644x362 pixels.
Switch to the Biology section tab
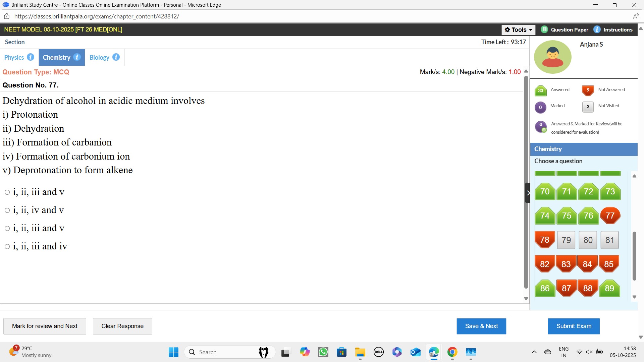[99, 57]
